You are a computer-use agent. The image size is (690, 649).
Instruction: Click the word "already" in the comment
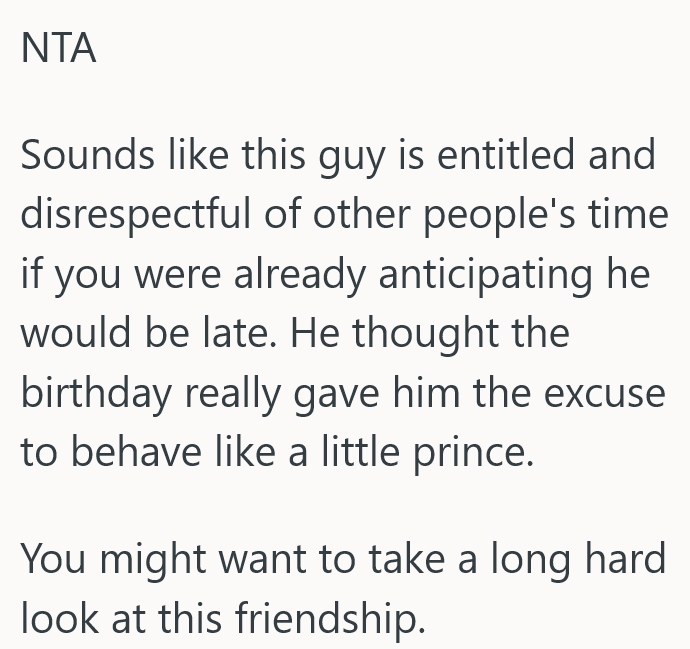pos(296,273)
